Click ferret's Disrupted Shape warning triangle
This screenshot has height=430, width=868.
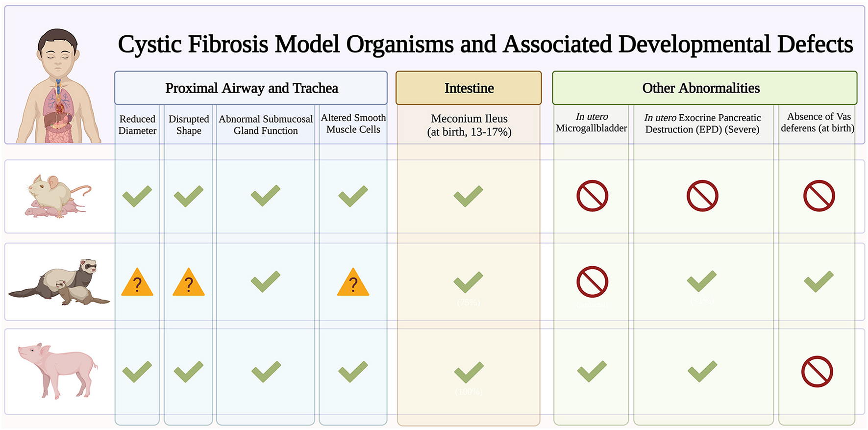(x=189, y=283)
